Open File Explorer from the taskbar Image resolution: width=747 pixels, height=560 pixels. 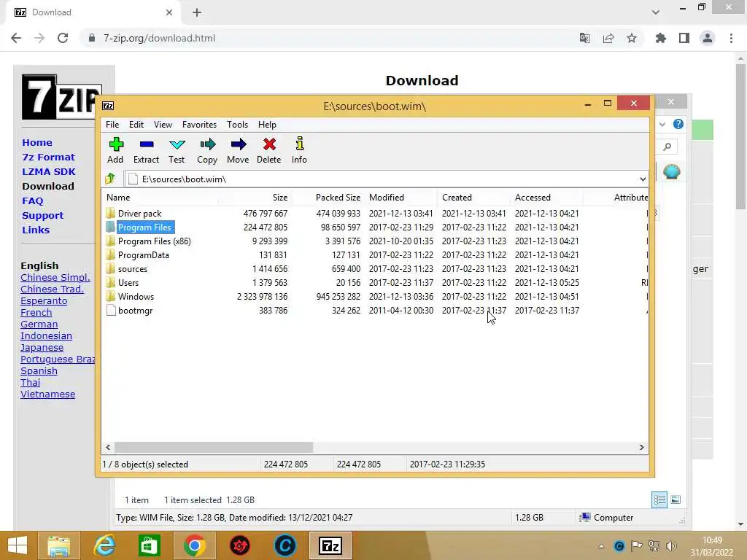click(x=59, y=545)
